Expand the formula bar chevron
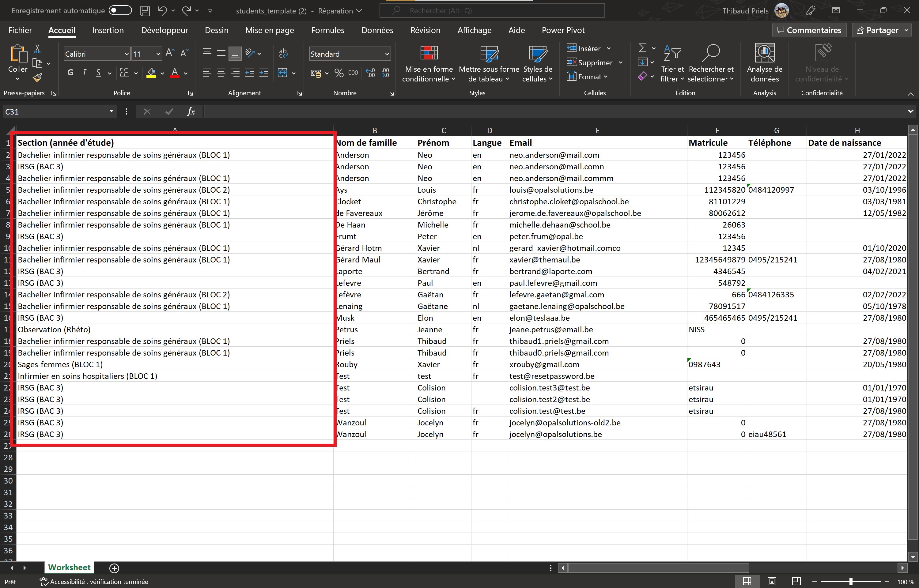 click(x=910, y=111)
